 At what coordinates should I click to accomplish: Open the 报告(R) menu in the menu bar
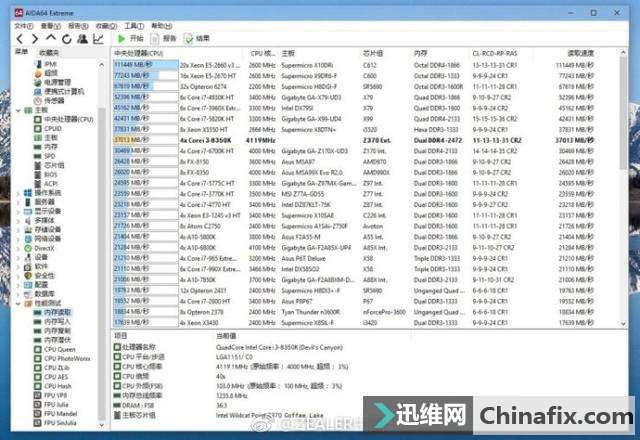tap(78, 26)
